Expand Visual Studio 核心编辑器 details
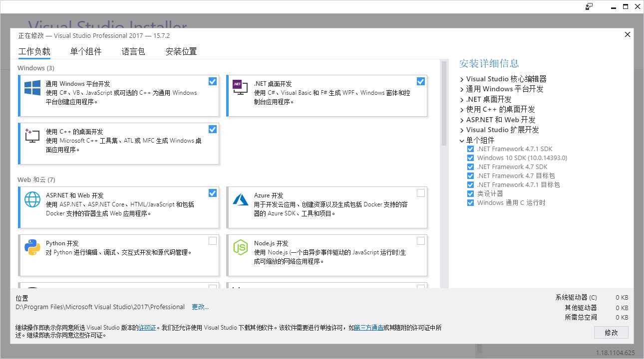Viewport: 644px width, 359px height. [462, 79]
